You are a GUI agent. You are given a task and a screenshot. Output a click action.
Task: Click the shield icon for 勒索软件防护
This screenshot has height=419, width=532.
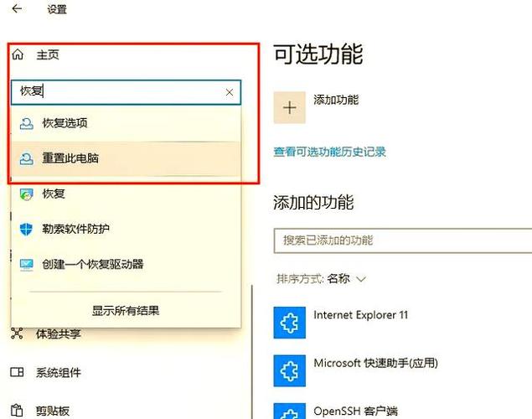26,229
